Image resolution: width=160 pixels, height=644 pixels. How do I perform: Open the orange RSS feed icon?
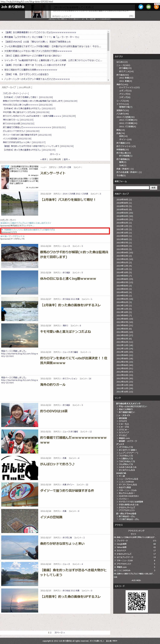click(x=156, y=7)
